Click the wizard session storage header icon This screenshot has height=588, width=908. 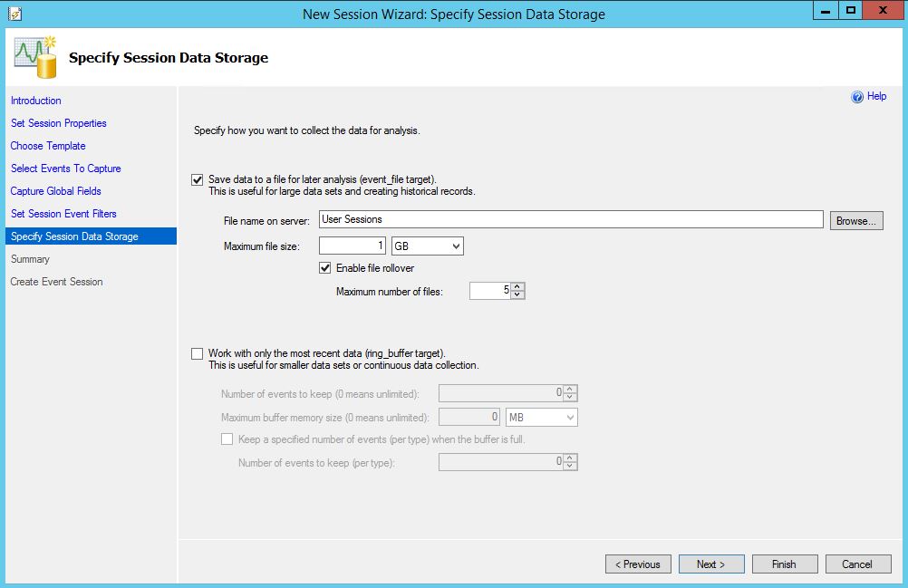36,57
